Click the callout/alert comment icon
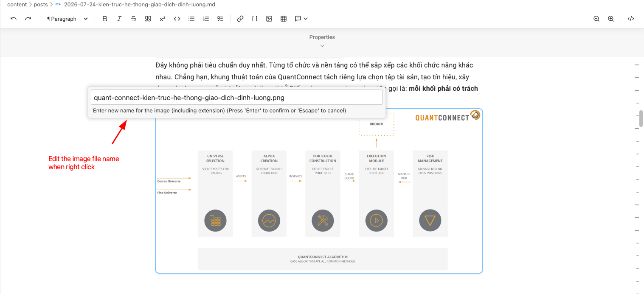Image resolution: width=644 pixels, height=294 pixels. coord(298,19)
